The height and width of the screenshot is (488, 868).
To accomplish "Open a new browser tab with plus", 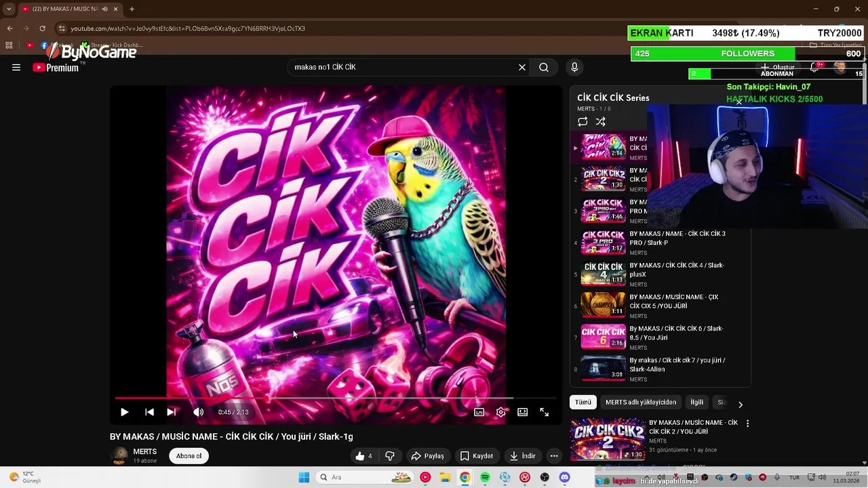I will pyautogui.click(x=132, y=9).
